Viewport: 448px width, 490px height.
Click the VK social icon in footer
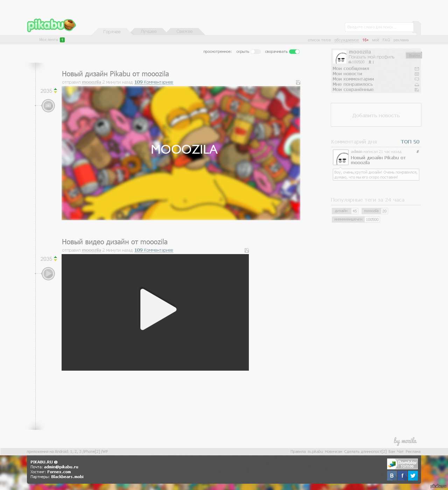pos(392,475)
